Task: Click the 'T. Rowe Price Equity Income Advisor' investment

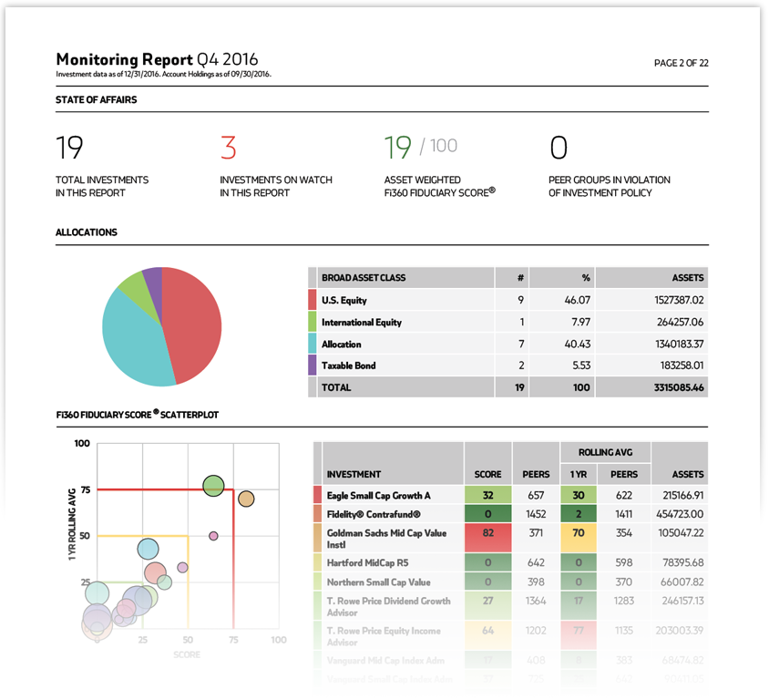Action: (x=384, y=636)
